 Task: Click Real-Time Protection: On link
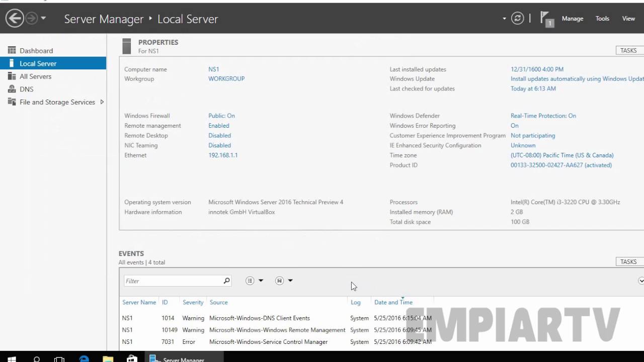click(x=543, y=116)
